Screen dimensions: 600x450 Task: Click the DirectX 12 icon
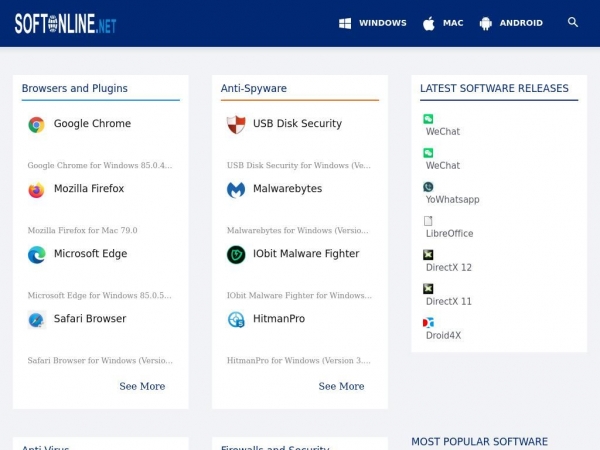click(x=428, y=254)
